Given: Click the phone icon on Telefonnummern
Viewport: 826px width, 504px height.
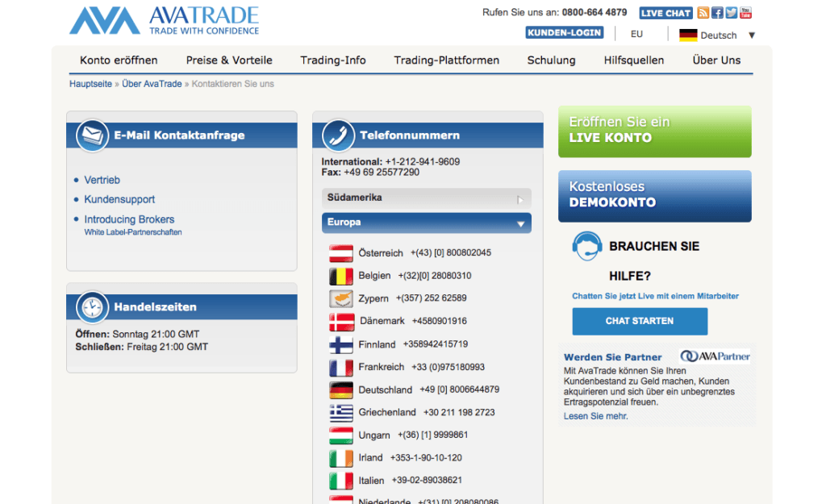Looking at the screenshot, I should click(x=338, y=135).
